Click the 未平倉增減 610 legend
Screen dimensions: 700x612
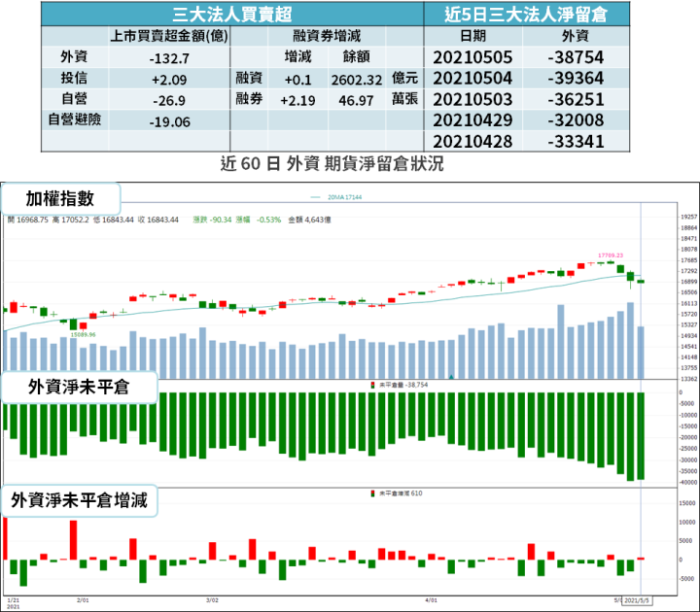pos(397,493)
